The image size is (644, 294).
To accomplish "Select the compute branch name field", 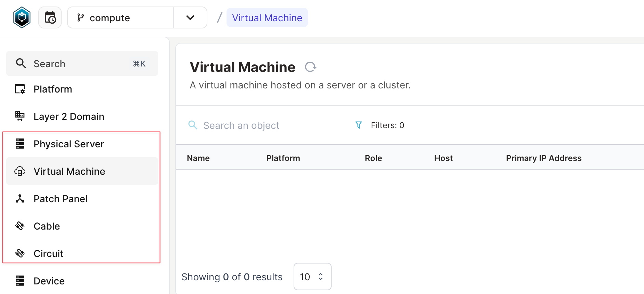I will [x=120, y=17].
